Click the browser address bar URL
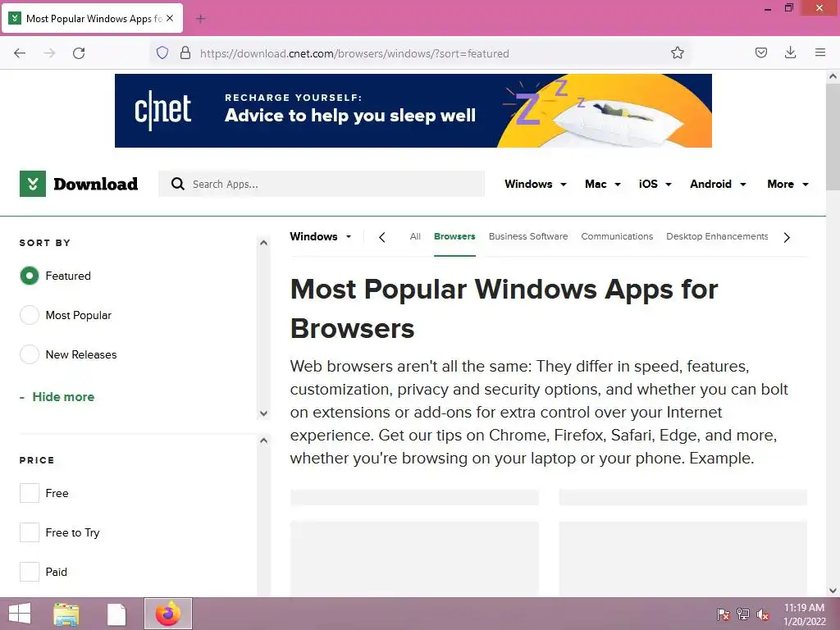The height and width of the screenshot is (630, 840). coord(354,53)
